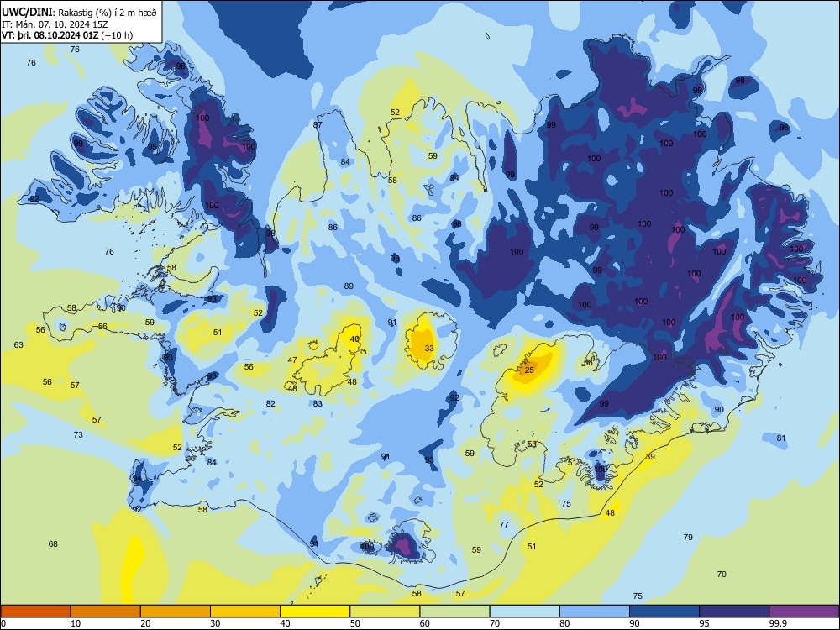Image resolution: width=840 pixels, height=630 pixels.
Task: Select the amber 30–40 legend swatch
Action: pyautogui.click(x=245, y=612)
